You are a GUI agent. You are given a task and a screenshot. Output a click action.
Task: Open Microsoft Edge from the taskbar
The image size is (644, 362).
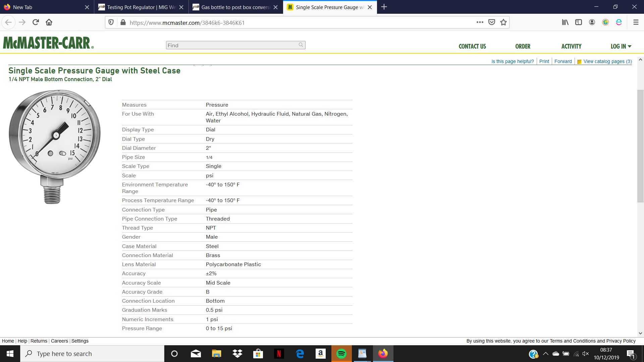click(x=300, y=354)
